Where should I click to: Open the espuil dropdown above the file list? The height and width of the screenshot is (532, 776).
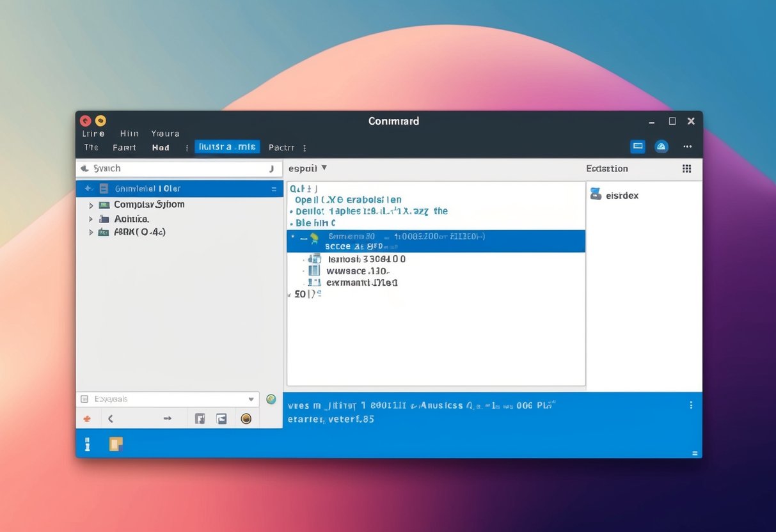(306, 168)
